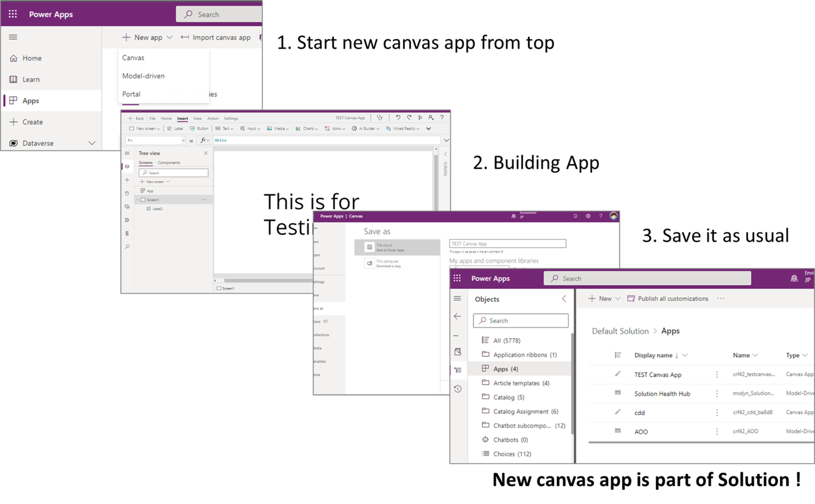Choose Portal from the New app menu

131,94
